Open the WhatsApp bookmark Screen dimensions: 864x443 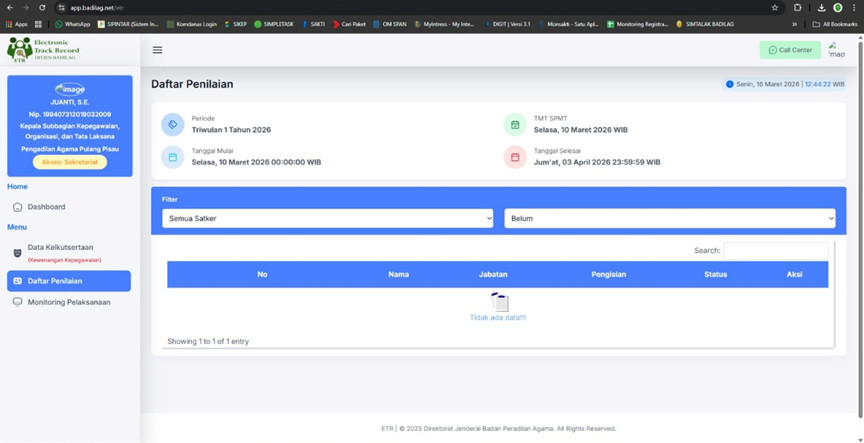[72, 24]
